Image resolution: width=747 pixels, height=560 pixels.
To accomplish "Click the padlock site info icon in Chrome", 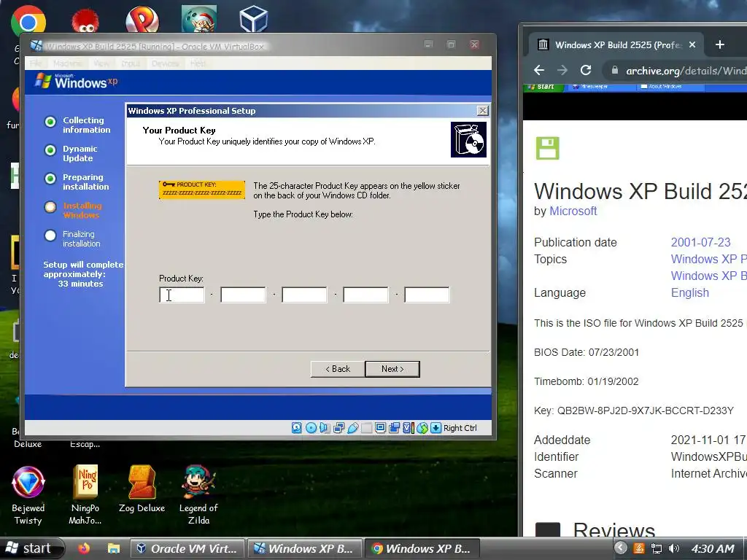I will click(615, 71).
